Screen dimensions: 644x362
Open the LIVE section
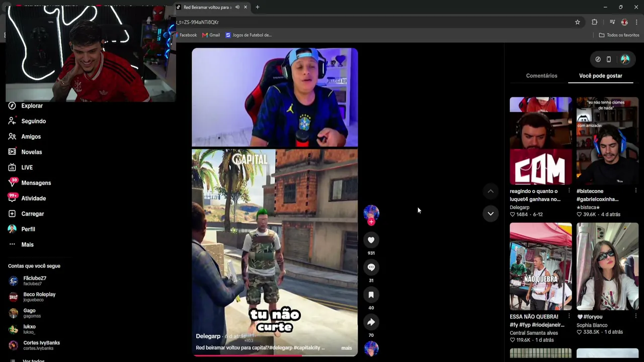[x=21, y=167]
